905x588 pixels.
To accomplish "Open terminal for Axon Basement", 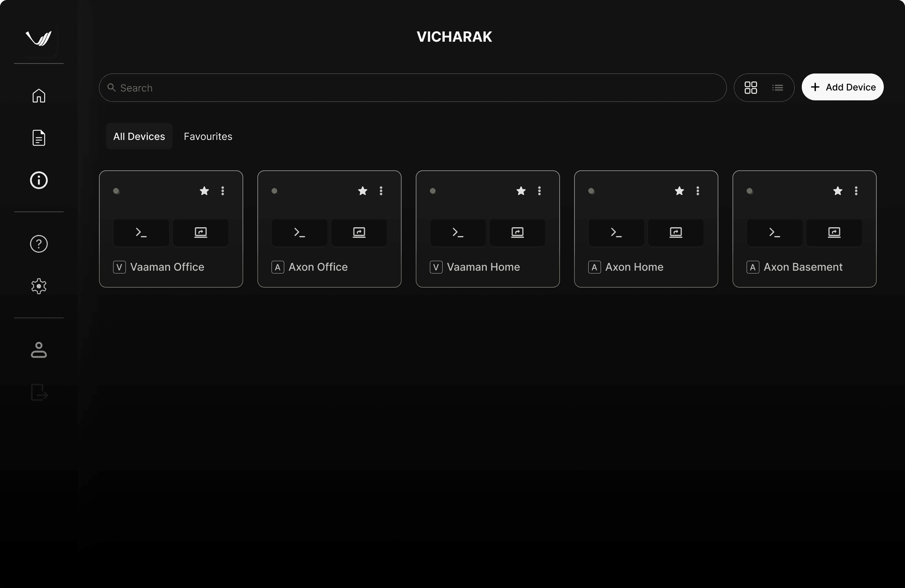I will (x=775, y=233).
